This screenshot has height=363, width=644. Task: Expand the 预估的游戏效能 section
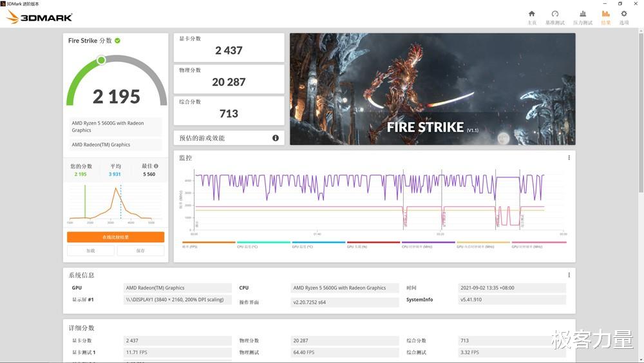(x=229, y=138)
